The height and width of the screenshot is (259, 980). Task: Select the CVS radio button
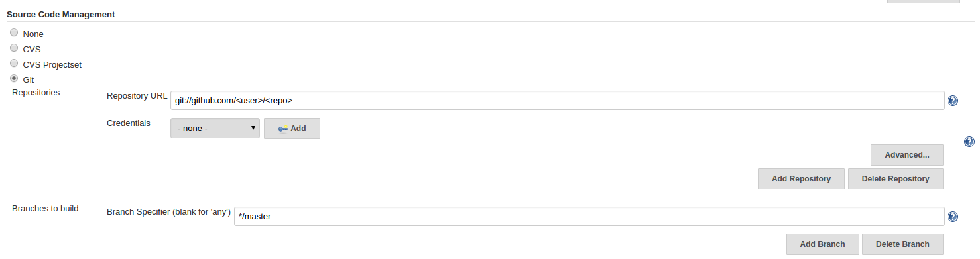click(14, 48)
